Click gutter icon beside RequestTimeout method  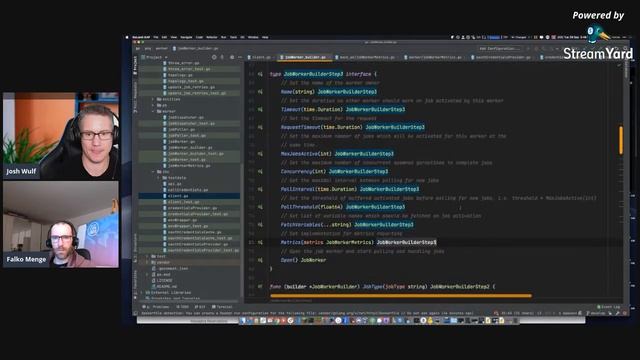260,127
